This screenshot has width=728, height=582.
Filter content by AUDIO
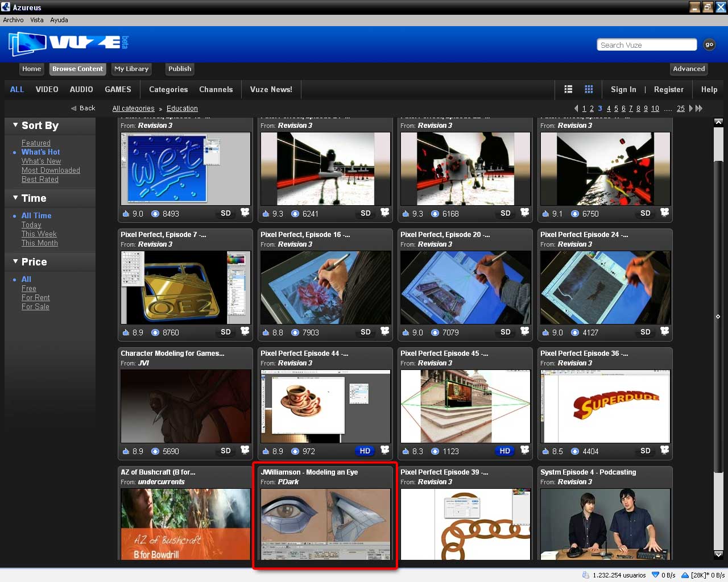point(81,89)
